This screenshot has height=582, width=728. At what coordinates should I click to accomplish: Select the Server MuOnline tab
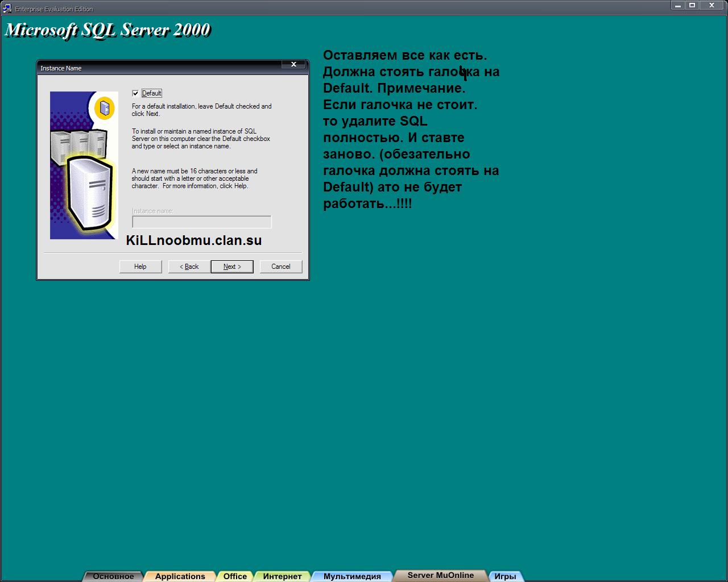440,575
